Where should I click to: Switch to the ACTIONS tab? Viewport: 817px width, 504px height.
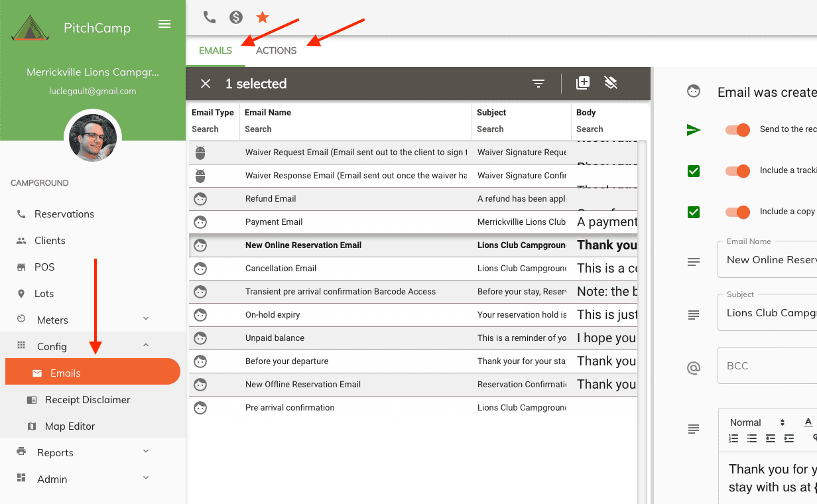click(x=276, y=51)
